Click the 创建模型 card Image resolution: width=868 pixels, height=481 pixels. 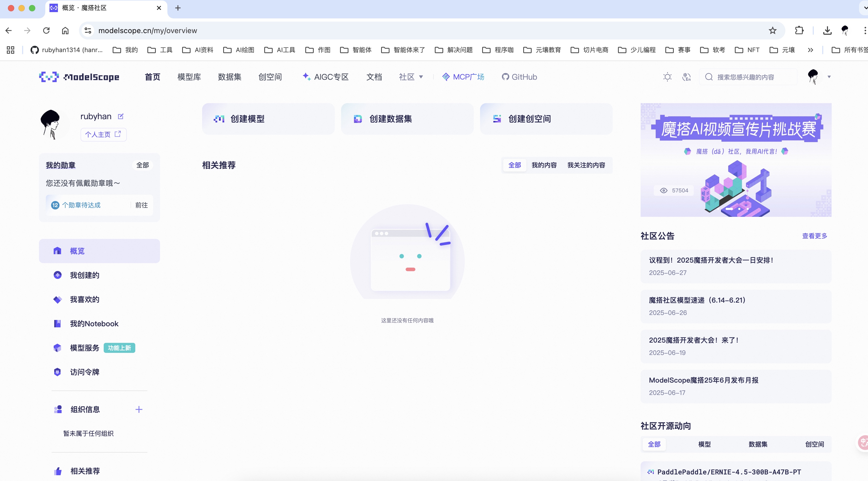click(x=268, y=119)
